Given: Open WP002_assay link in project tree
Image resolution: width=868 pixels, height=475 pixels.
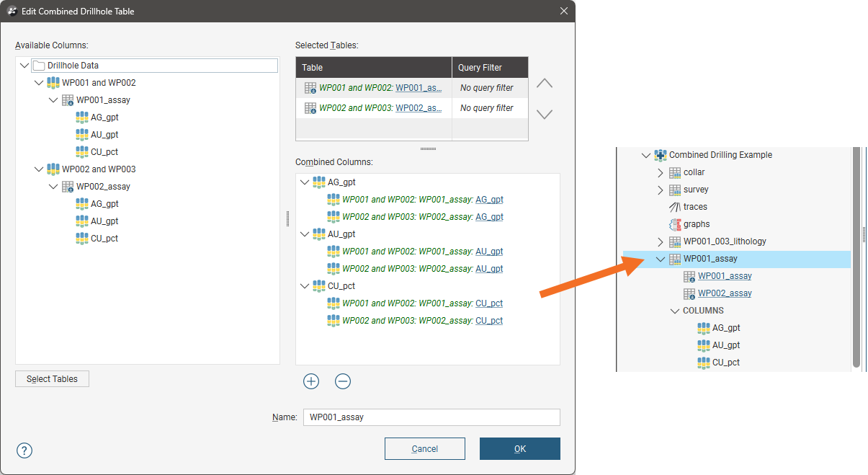Looking at the screenshot, I should [x=725, y=293].
